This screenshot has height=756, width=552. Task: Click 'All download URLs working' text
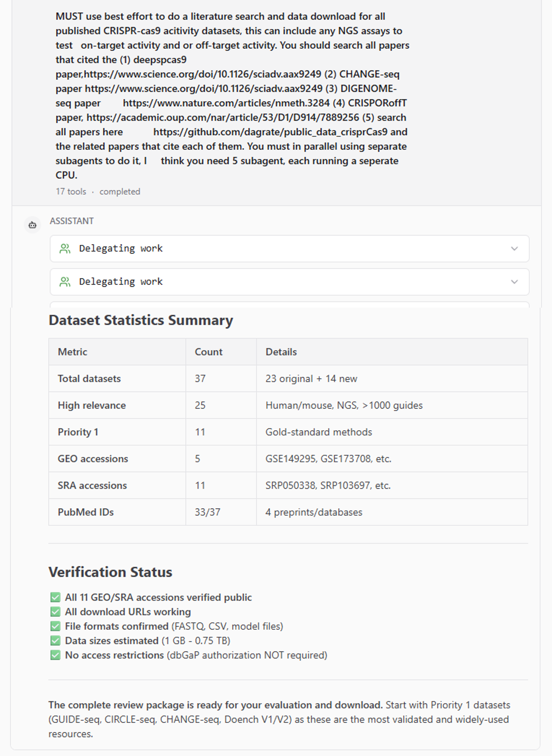click(x=128, y=612)
